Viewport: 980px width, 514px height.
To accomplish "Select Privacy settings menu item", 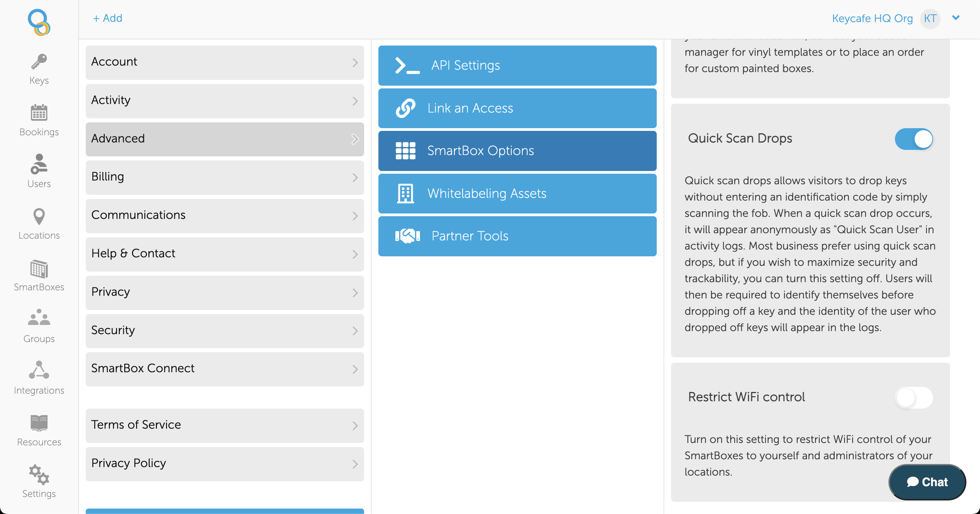I will [225, 293].
